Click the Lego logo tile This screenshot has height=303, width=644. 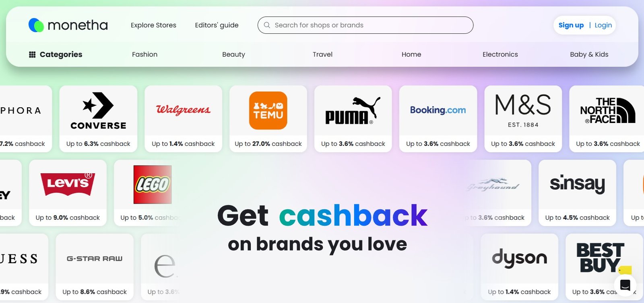tap(153, 184)
